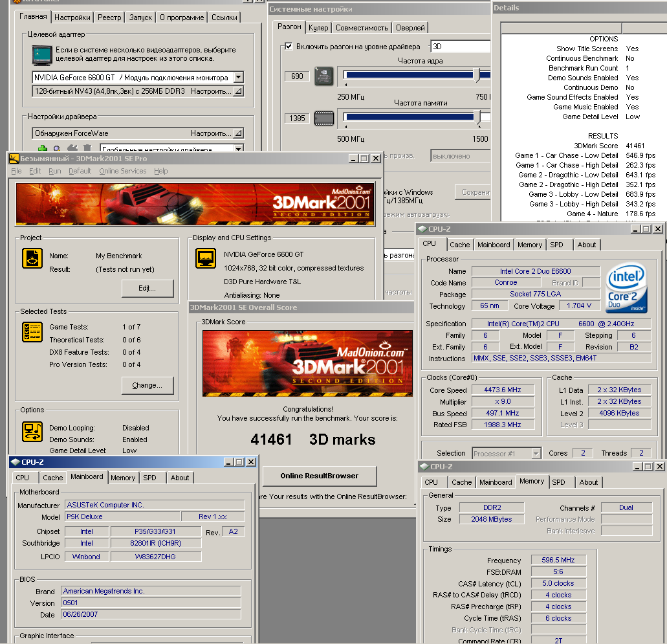Click the memory frequency slider handle

[477, 117]
